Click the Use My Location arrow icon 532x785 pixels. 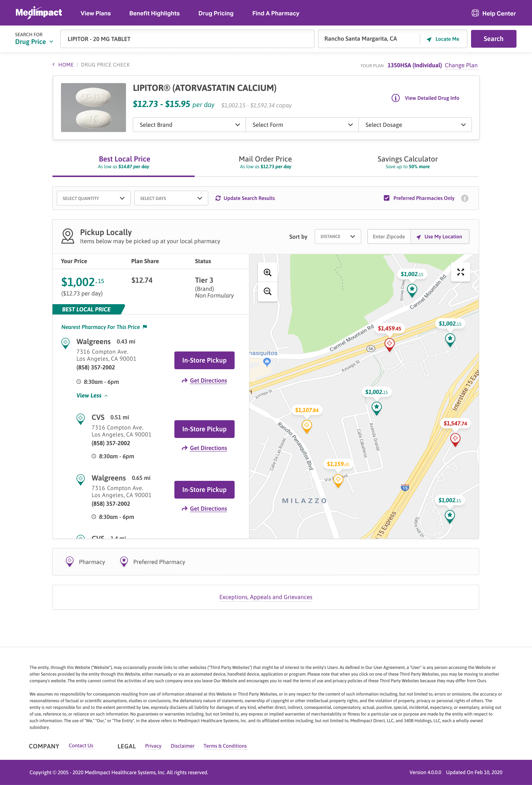419,237
